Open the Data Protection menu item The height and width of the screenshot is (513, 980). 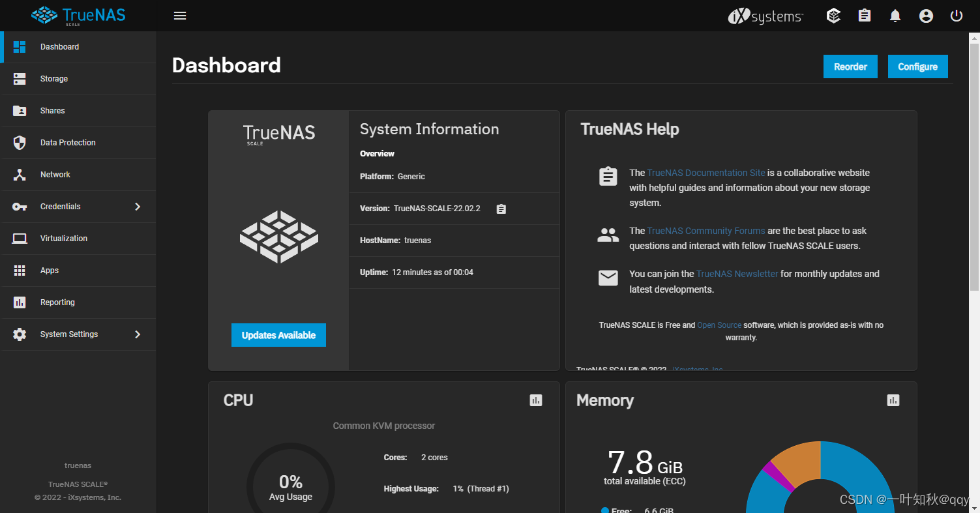78,143
